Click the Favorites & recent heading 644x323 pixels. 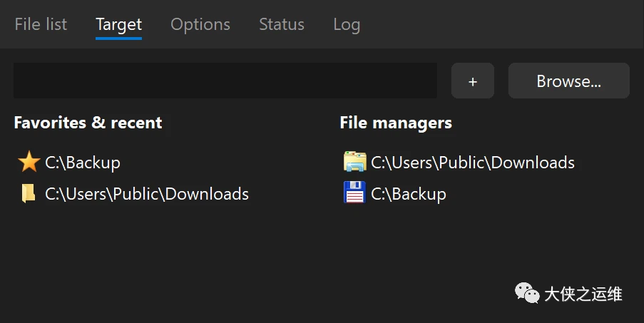coord(88,123)
